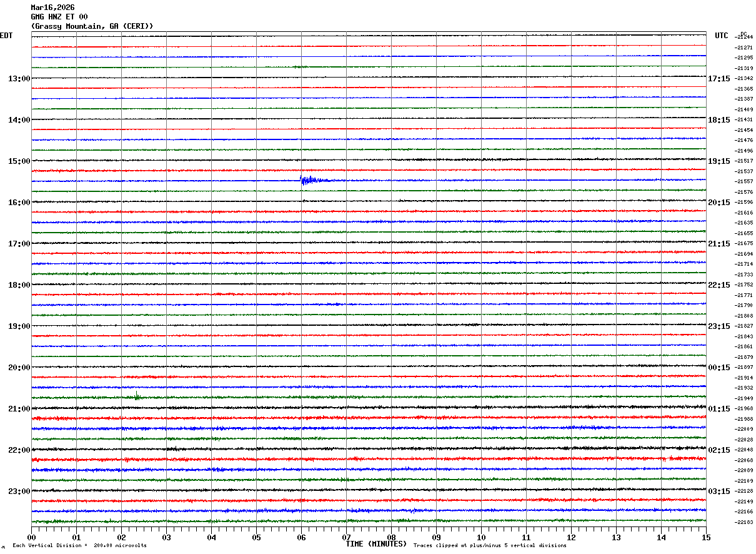Image resolution: width=756 pixels, height=554 pixels.
Task: Click the DC offset value -21596
Action: [744, 203]
